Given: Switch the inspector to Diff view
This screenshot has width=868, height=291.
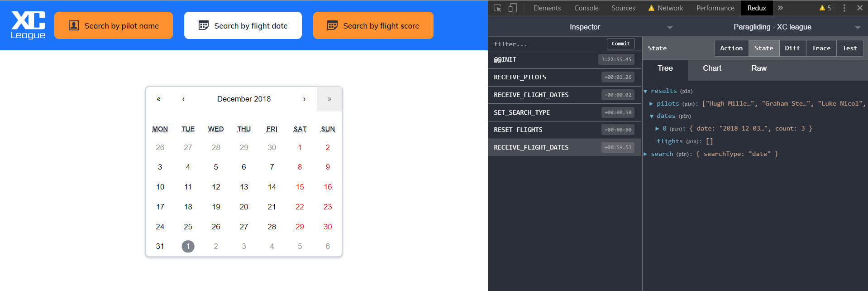Looking at the screenshot, I should pos(792,48).
